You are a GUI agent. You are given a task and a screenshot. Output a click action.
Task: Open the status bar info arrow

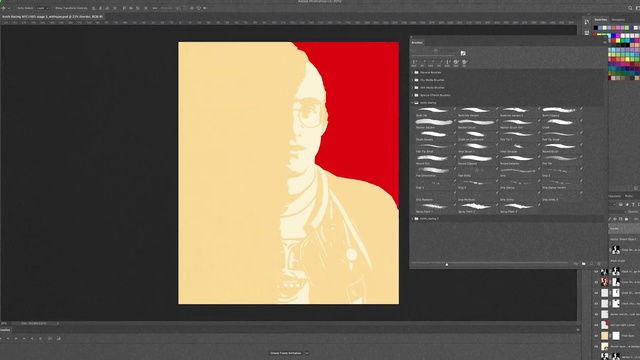click(58, 323)
